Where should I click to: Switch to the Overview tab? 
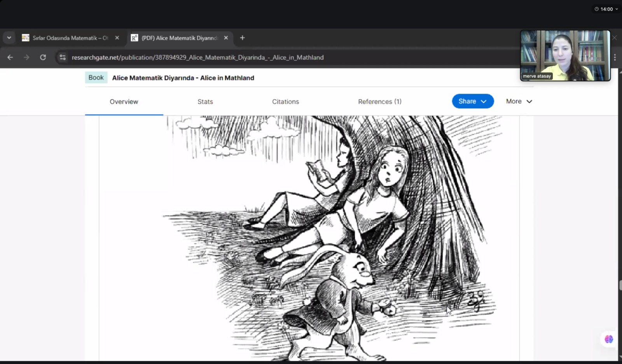(x=124, y=102)
